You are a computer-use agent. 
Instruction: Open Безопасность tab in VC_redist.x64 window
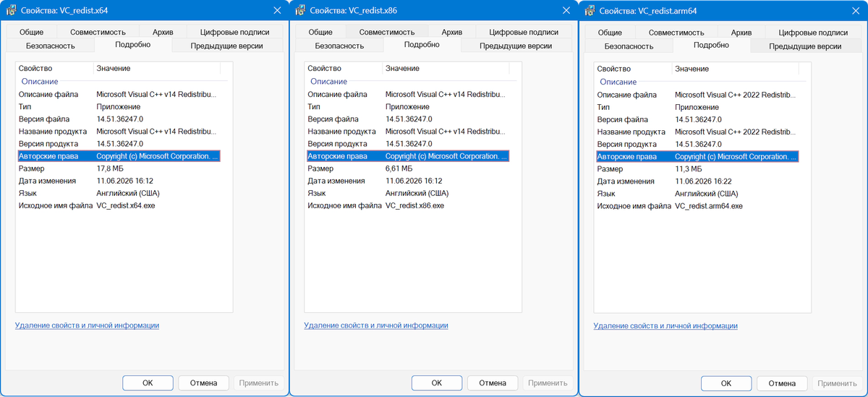[x=50, y=46]
